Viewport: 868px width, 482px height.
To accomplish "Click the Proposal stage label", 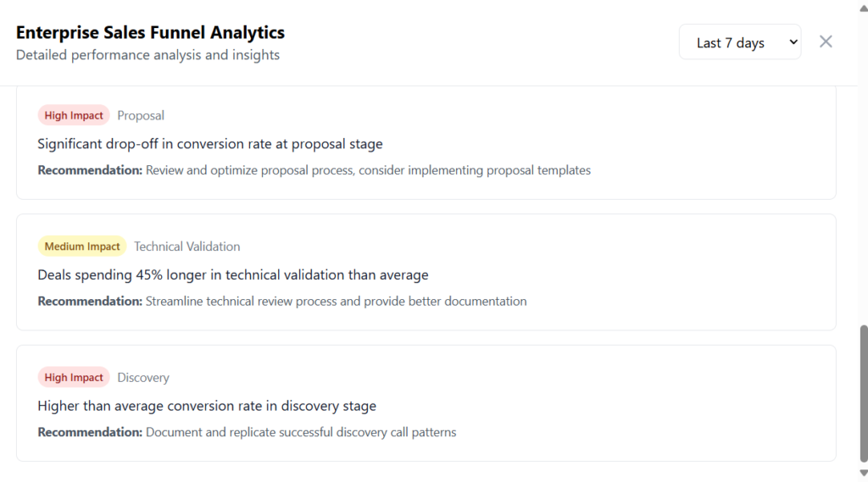I will (x=141, y=115).
